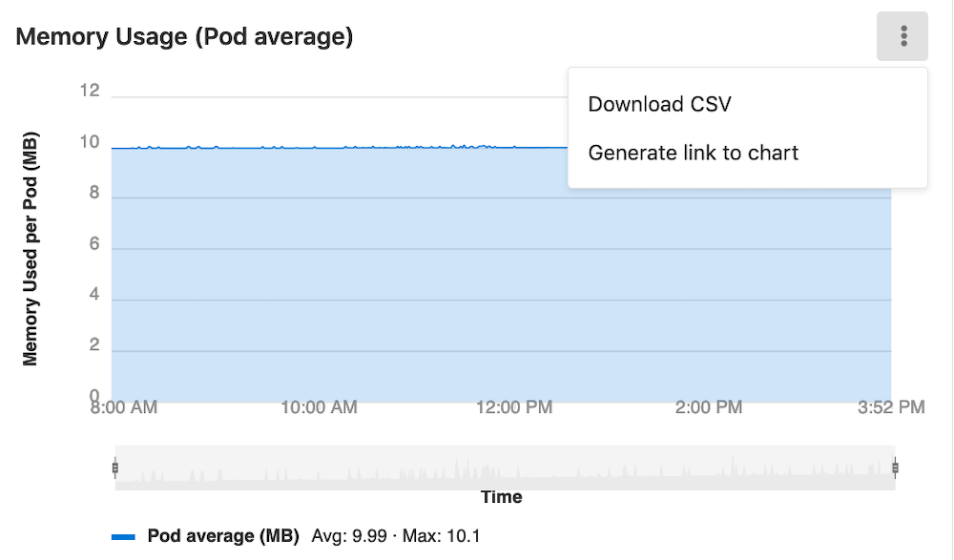Click the plotted memory usage line
The height and width of the screenshot is (560, 954).
pyautogui.click(x=382, y=148)
